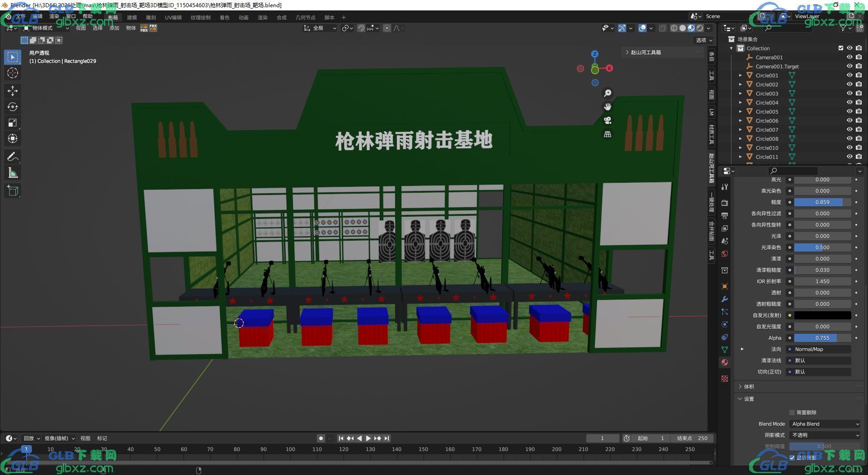Image resolution: width=868 pixels, height=475 pixels.
Task: Expand the Circle004 tree item
Action: pyautogui.click(x=740, y=103)
